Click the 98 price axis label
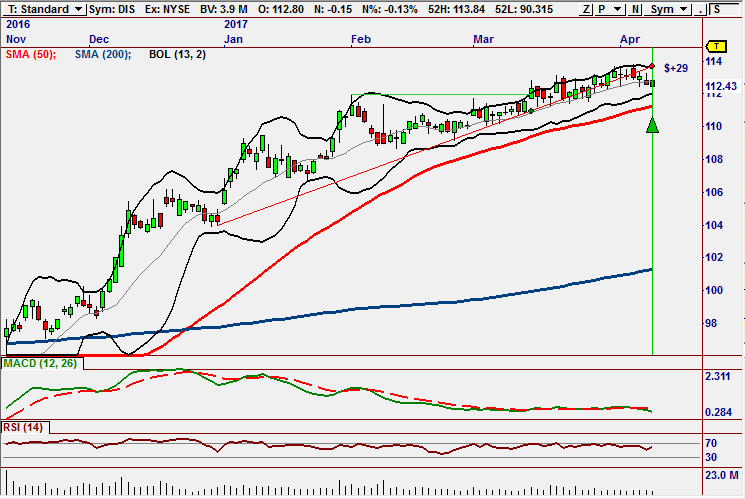 [711, 323]
